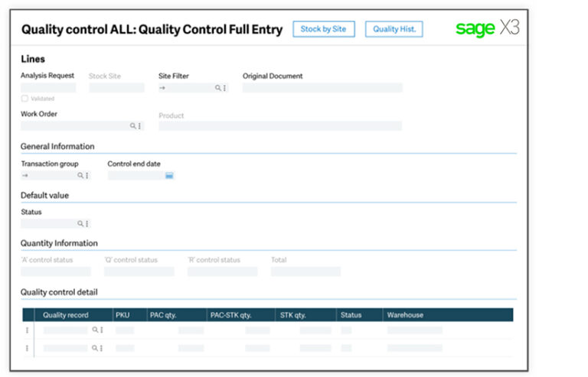The width and height of the screenshot is (588, 377).
Task: Open the Transaction group lookup magnifier
Action: pyautogui.click(x=80, y=176)
